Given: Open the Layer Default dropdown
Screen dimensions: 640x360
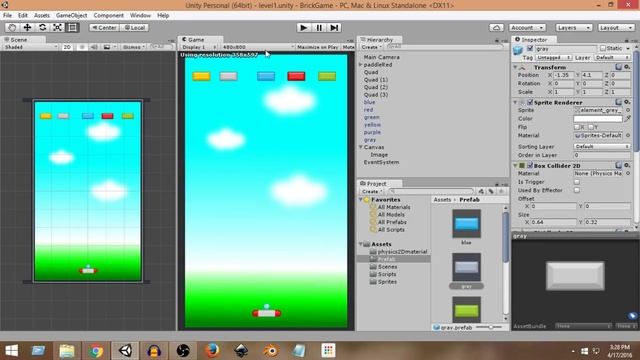Looking at the screenshot, I should click(612, 58).
